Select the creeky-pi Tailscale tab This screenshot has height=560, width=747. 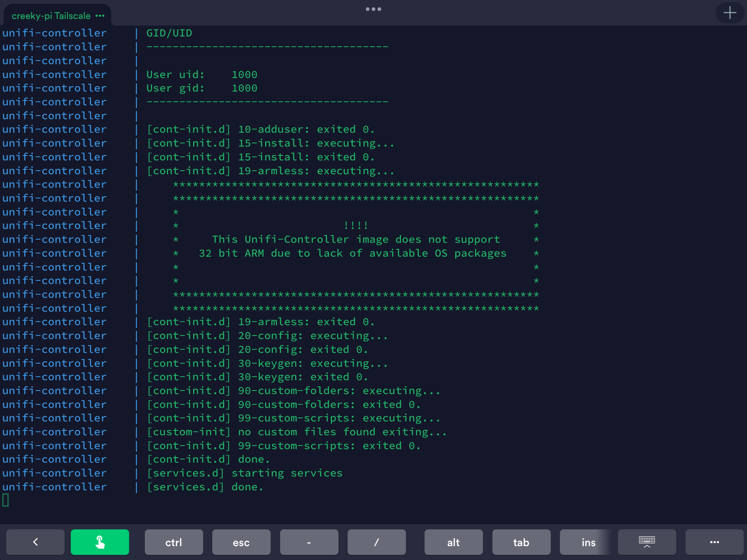[x=51, y=16]
